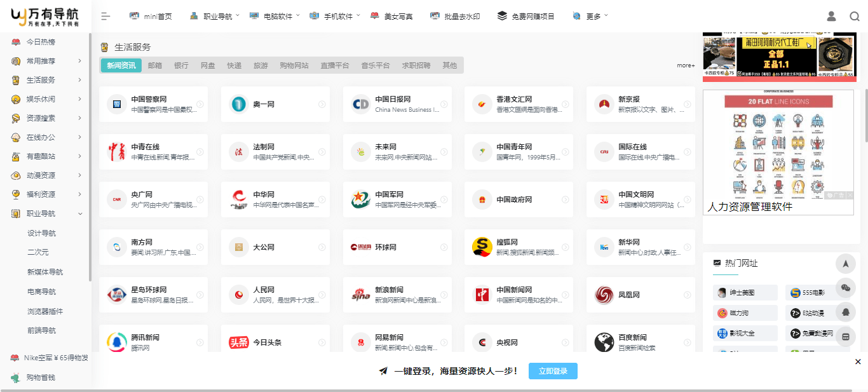Screen dimensions: 868x392
Task: Select the 新闻资讯 tab
Action: click(x=121, y=65)
